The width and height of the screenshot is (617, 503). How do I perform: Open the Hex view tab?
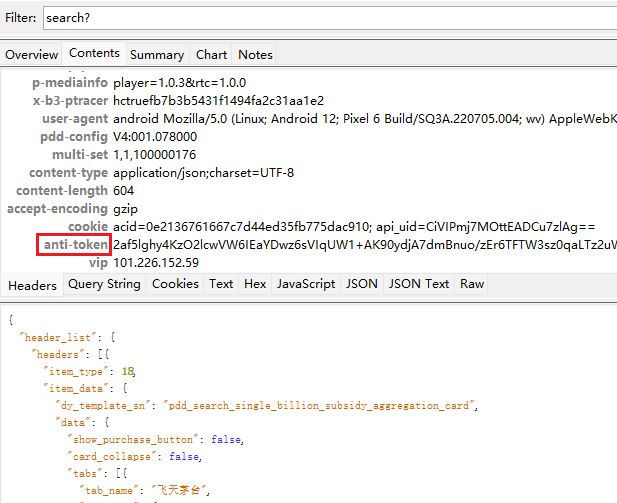(x=255, y=284)
